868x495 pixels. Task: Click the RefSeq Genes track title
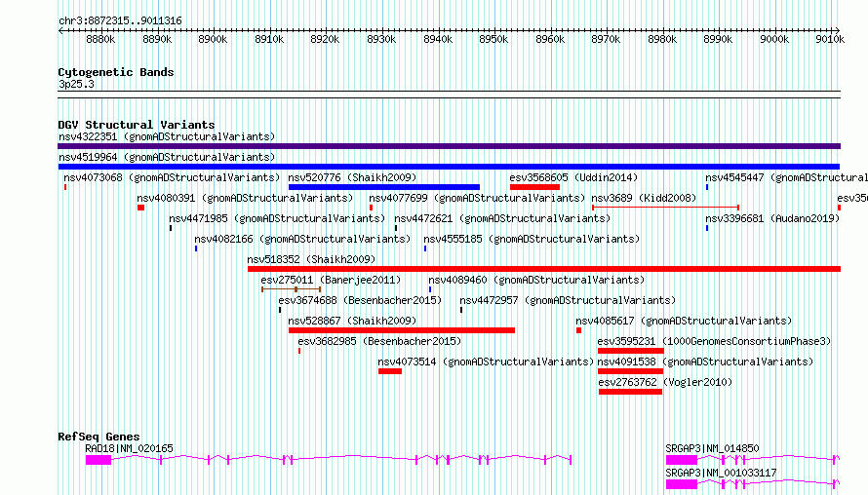pyautogui.click(x=99, y=437)
